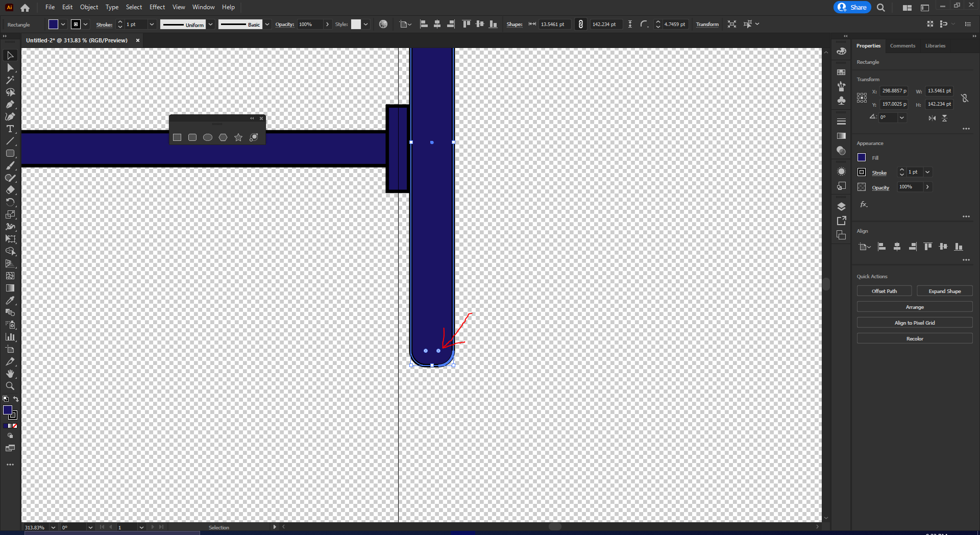Select the Eyedropper tool
The image size is (980, 535).
pos(10,300)
